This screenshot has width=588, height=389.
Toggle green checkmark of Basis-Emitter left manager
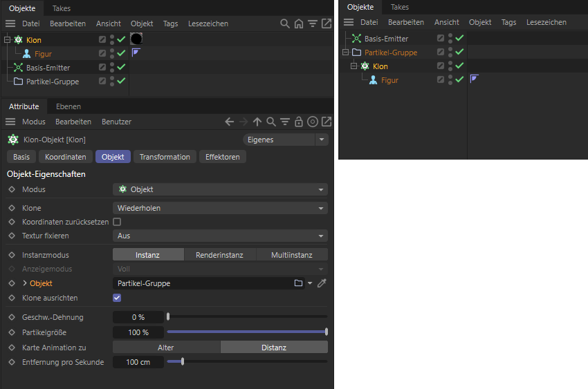(121, 67)
